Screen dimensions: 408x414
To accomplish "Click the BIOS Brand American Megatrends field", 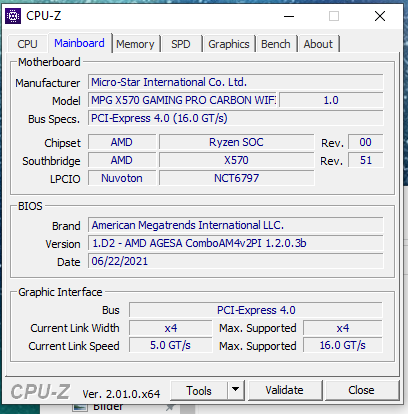I will (236, 225).
